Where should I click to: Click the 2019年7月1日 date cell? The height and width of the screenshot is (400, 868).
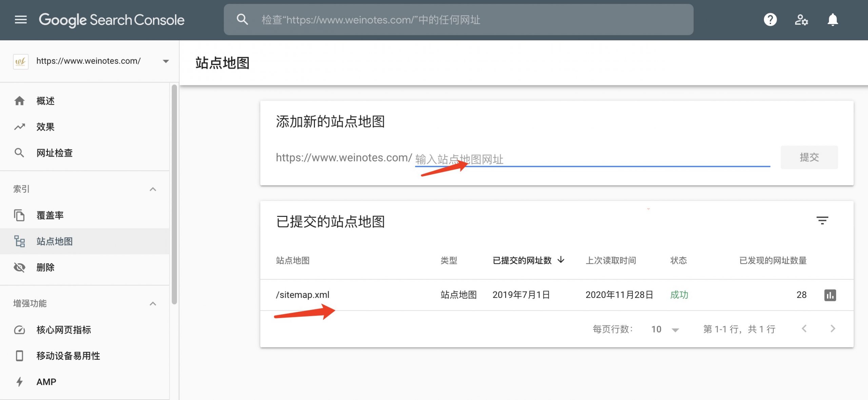click(521, 295)
